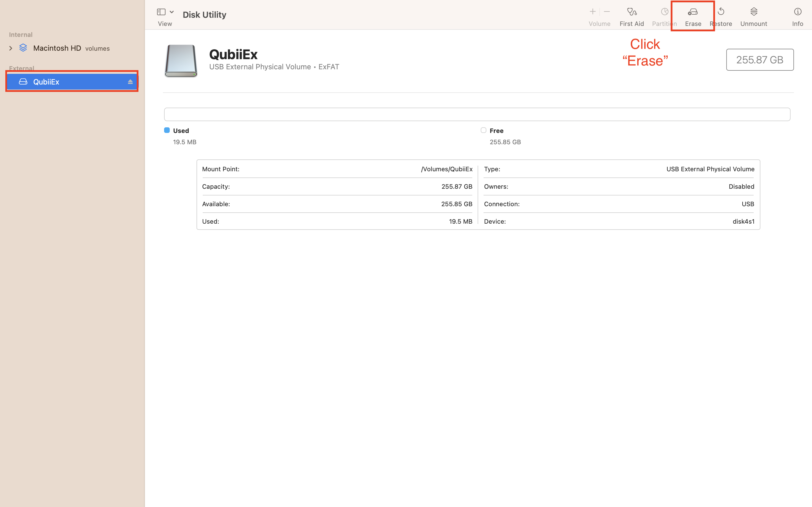
Task: Select the External section label
Action: coord(21,68)
